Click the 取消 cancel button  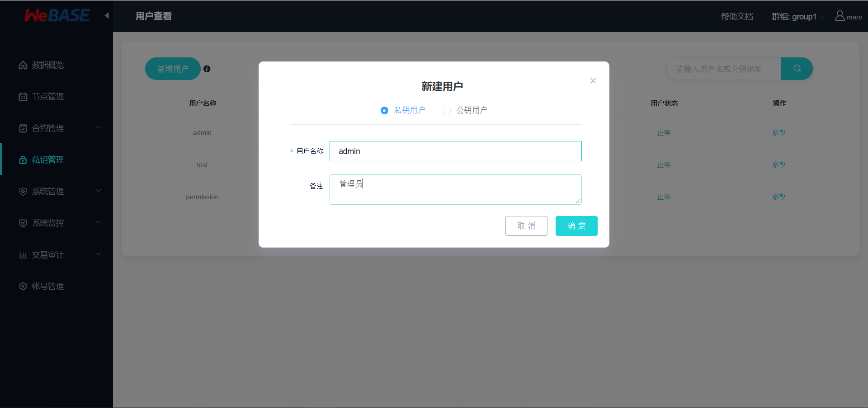point(526,226)
